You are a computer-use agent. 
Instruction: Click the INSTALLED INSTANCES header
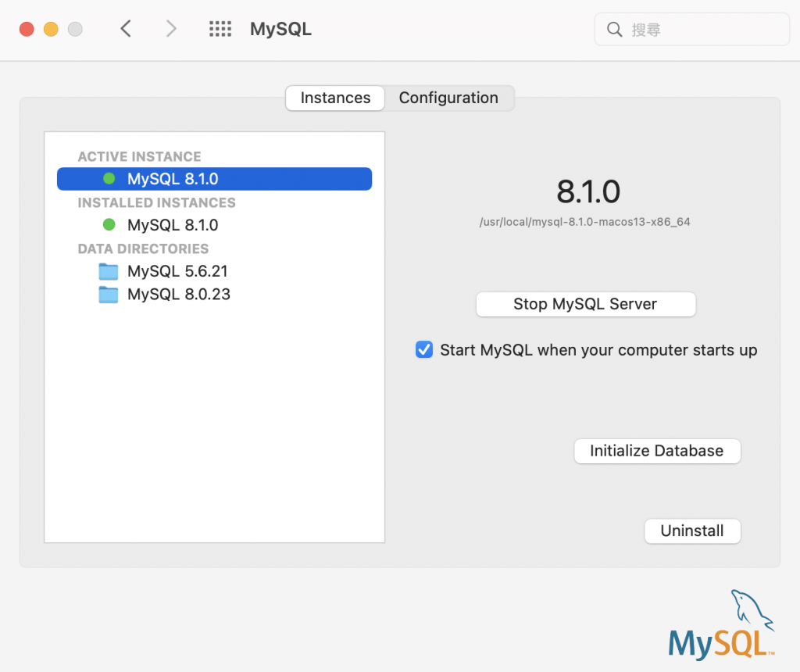click(156, 202)
